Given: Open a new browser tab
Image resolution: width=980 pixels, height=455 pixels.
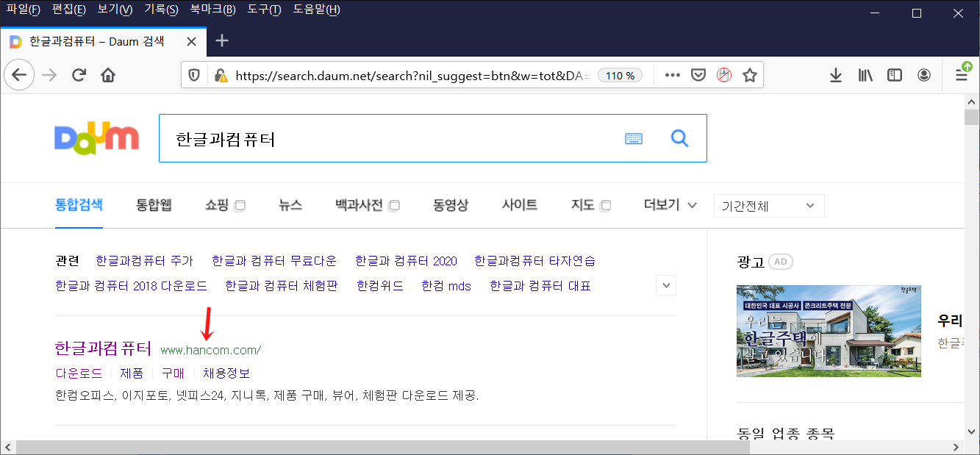Looking at the screenshot, I should pyautogui.click(x=222, y=40).
